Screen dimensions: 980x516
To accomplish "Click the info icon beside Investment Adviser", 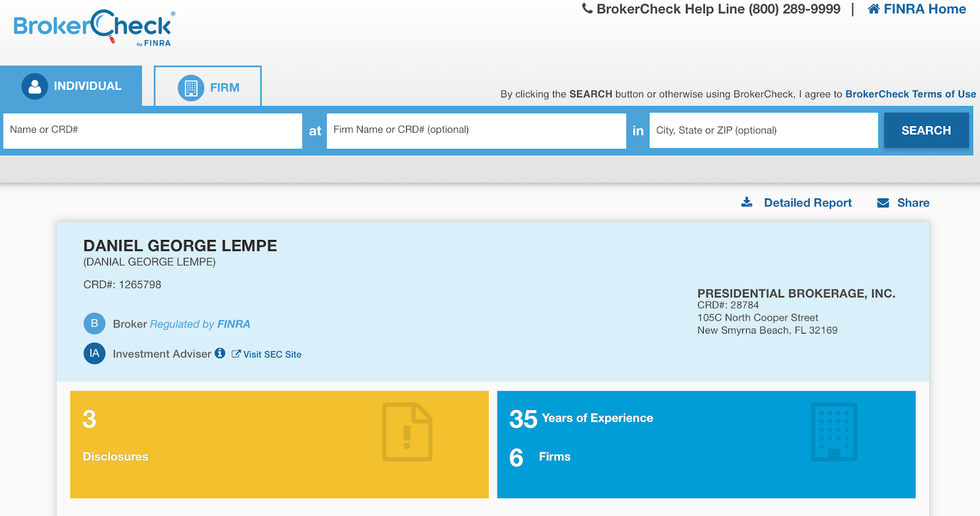I will [x=220, y=353].
